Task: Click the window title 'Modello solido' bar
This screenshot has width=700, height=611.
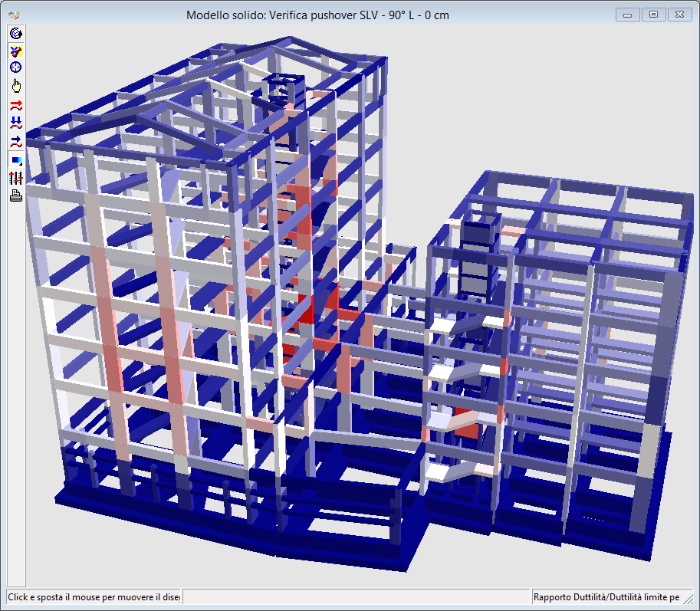Action: coord(317,15)
